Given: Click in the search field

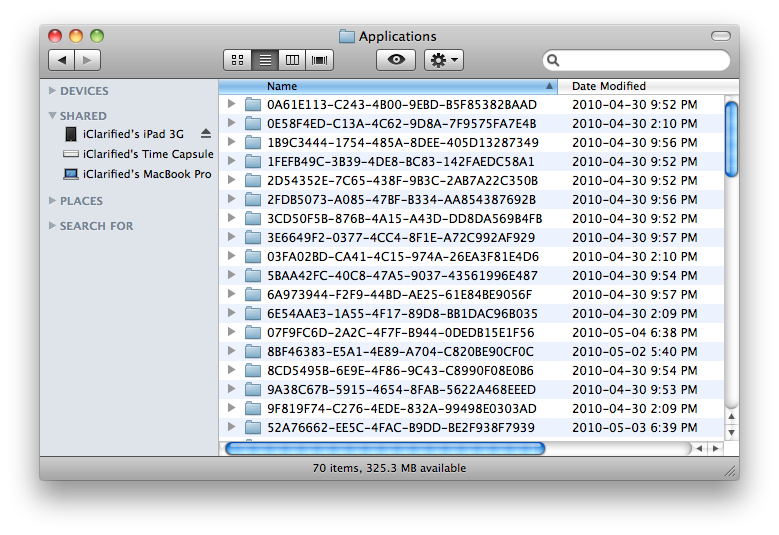Looking at the screenshot, I should point(640,61).
